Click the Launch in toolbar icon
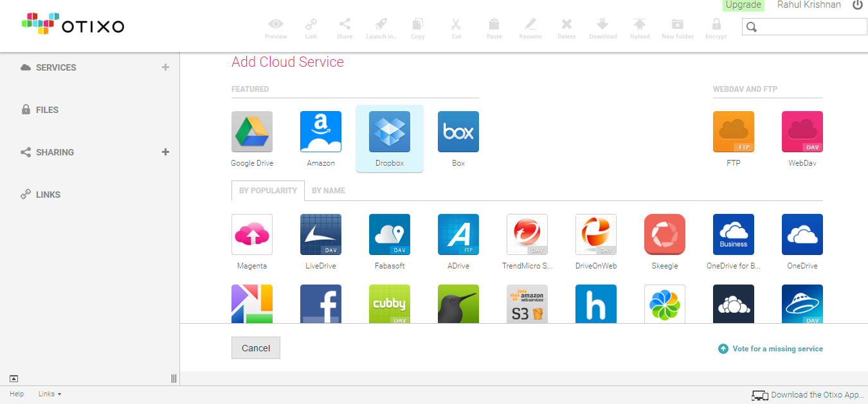Screen dimensions: 868x404 (x=381, y=28)
